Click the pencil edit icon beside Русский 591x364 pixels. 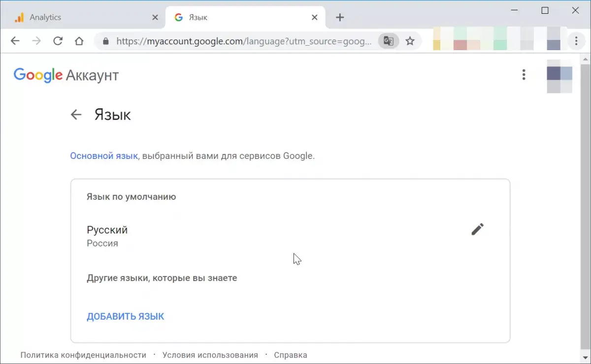(477, 229)
